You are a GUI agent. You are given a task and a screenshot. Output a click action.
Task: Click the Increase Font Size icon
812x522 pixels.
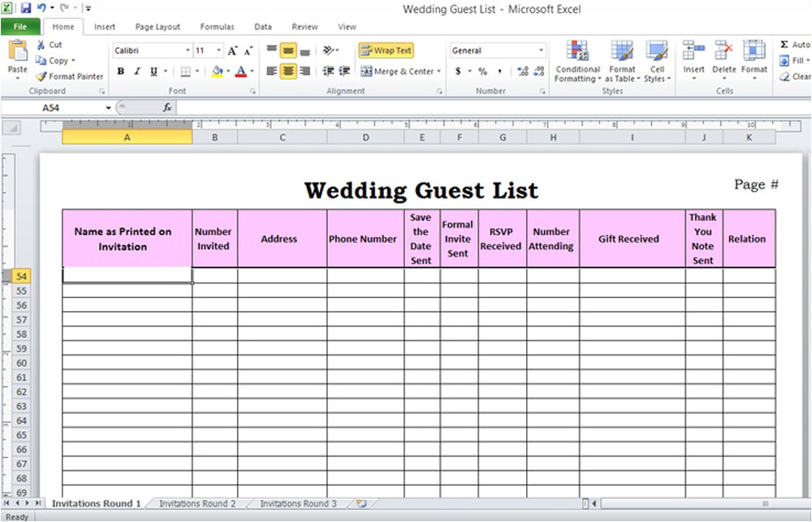pyautogui.click(x=233, y=50)
